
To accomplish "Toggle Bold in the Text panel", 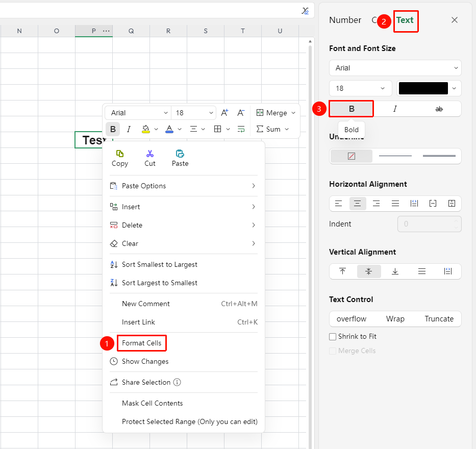I will (x=351, y=109).
